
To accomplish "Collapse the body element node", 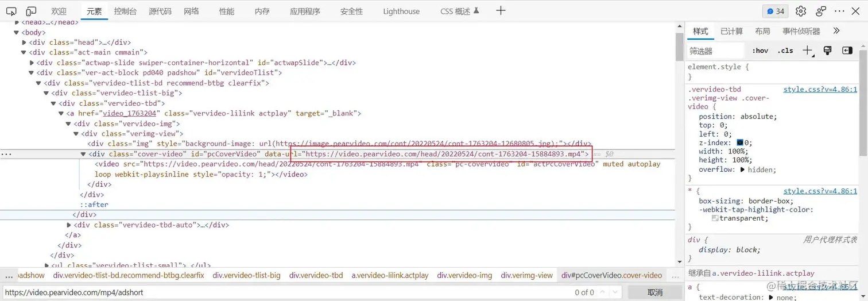I will click(17, 32).
